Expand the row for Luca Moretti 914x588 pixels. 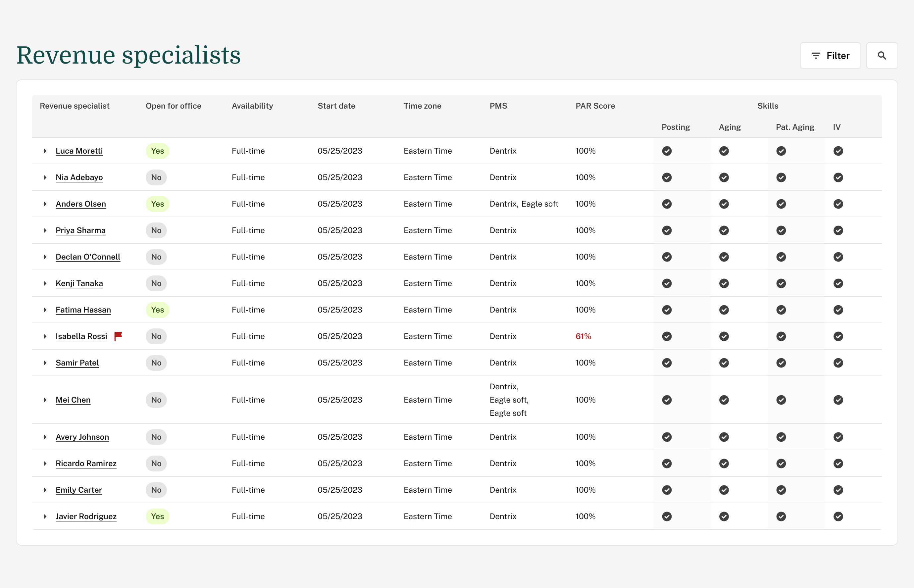(45, 151)
